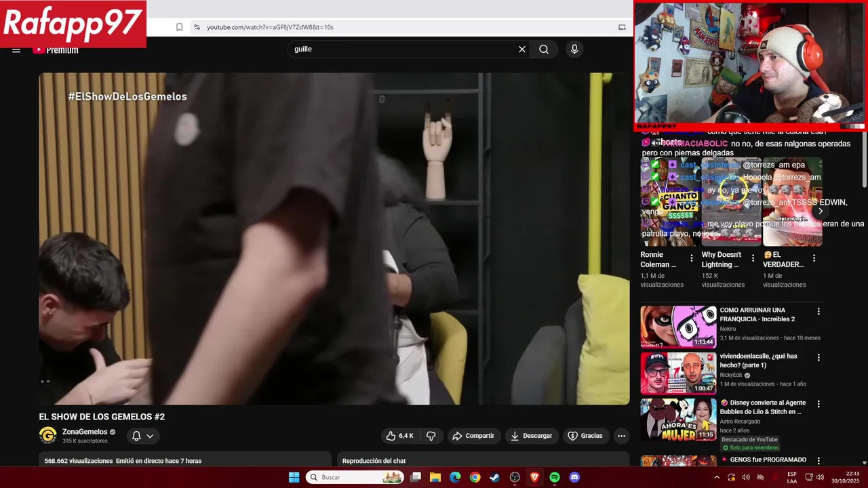Open the YouTube hamburger guide menu
The width and height of the screenshot is (868, 488).
click(x=16, y=49)
